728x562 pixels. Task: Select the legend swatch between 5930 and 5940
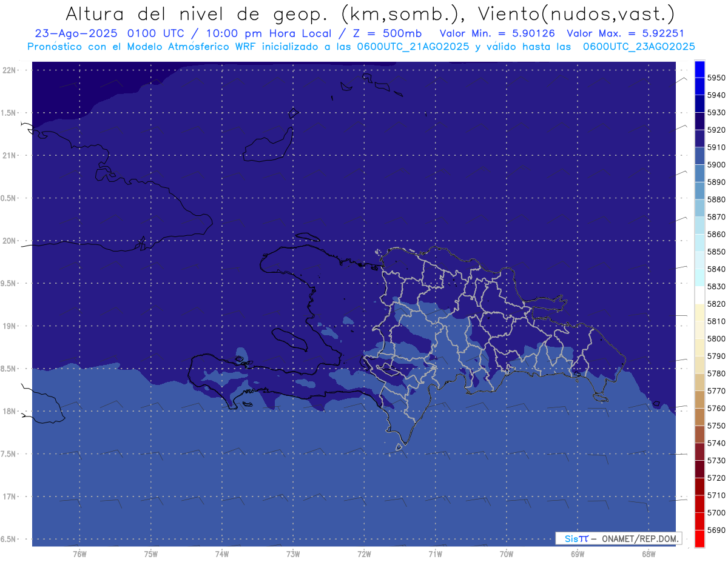point(699,104)
